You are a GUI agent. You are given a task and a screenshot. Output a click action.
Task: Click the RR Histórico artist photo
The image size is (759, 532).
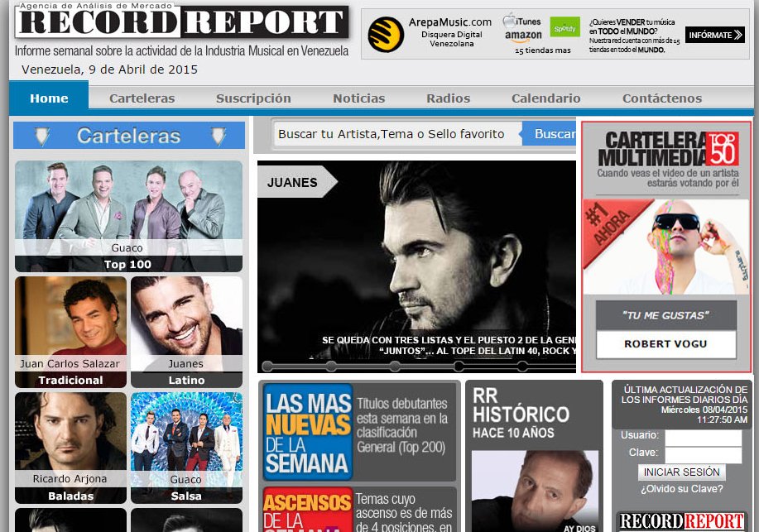[535, 491]
